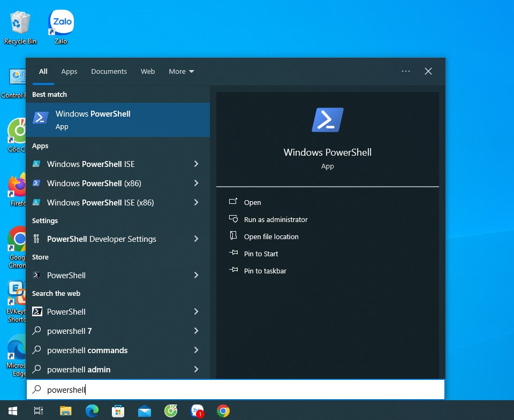Image resolution: width=514 pixels, height=420 pixels.
Task: Click the large PowerShell icon in preview pane
Action: coord(328,120)
